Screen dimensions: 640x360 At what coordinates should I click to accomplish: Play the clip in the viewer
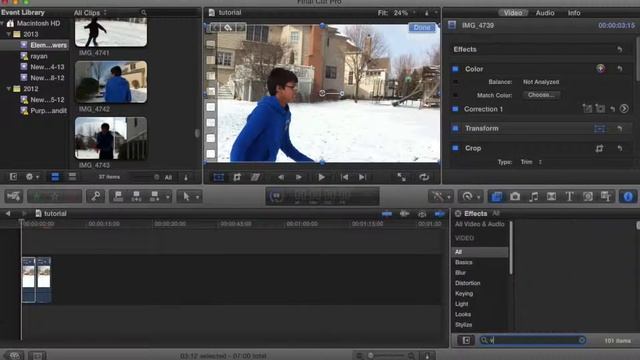322,177
